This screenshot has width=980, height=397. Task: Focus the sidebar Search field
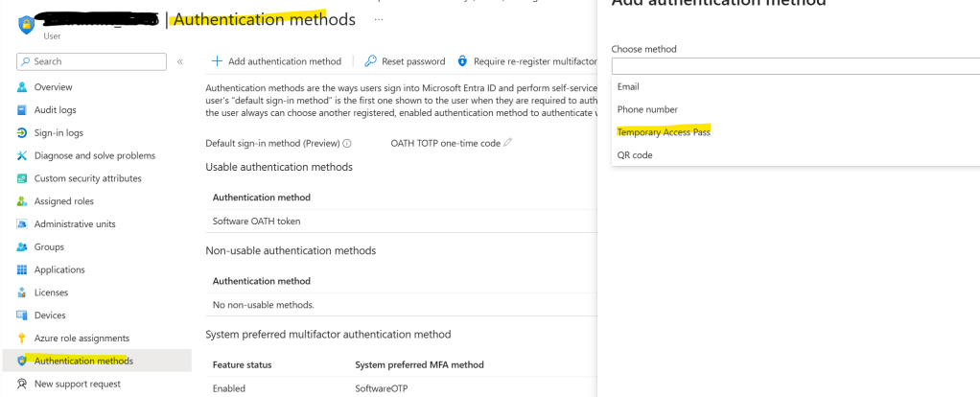point(96,61)
